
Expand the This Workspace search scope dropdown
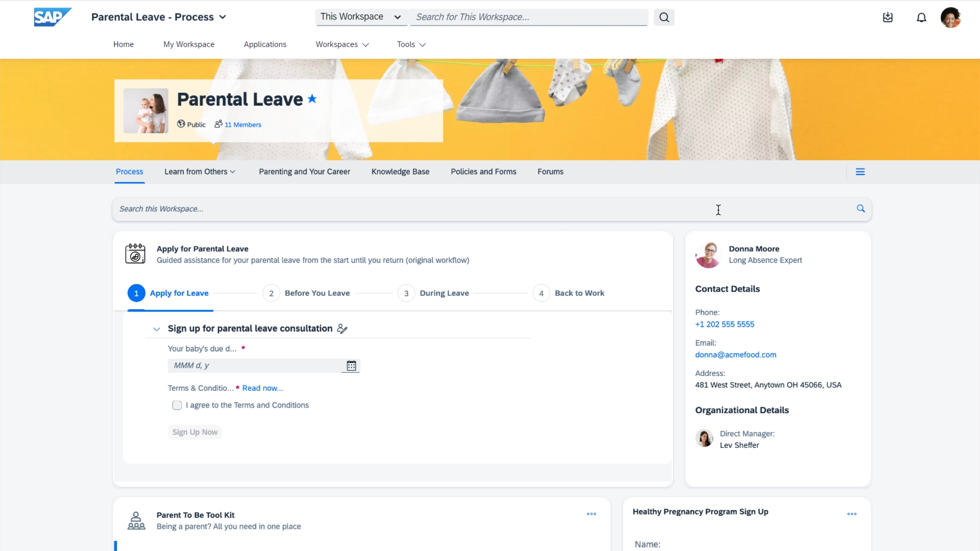361,17
